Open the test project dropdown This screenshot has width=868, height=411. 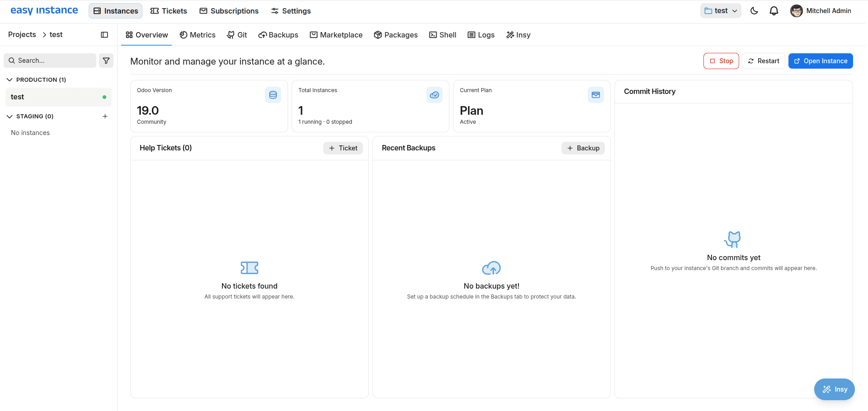click(721, 11)
